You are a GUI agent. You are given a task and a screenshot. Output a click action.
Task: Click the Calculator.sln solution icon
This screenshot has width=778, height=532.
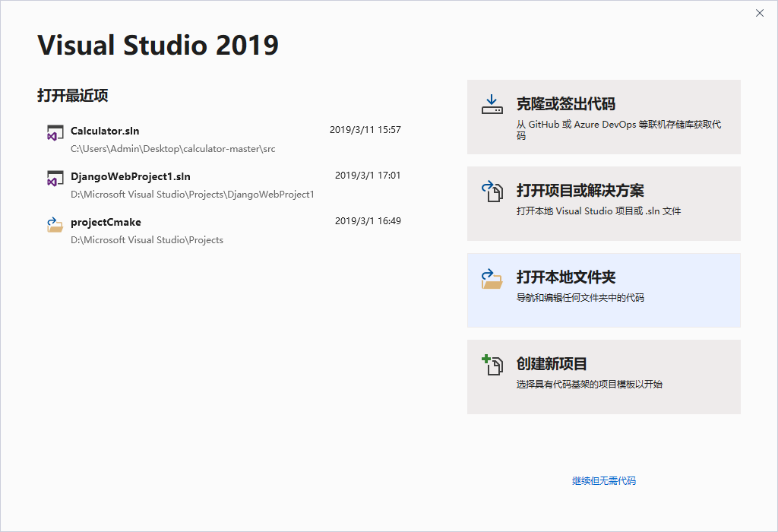click(55, 132)
